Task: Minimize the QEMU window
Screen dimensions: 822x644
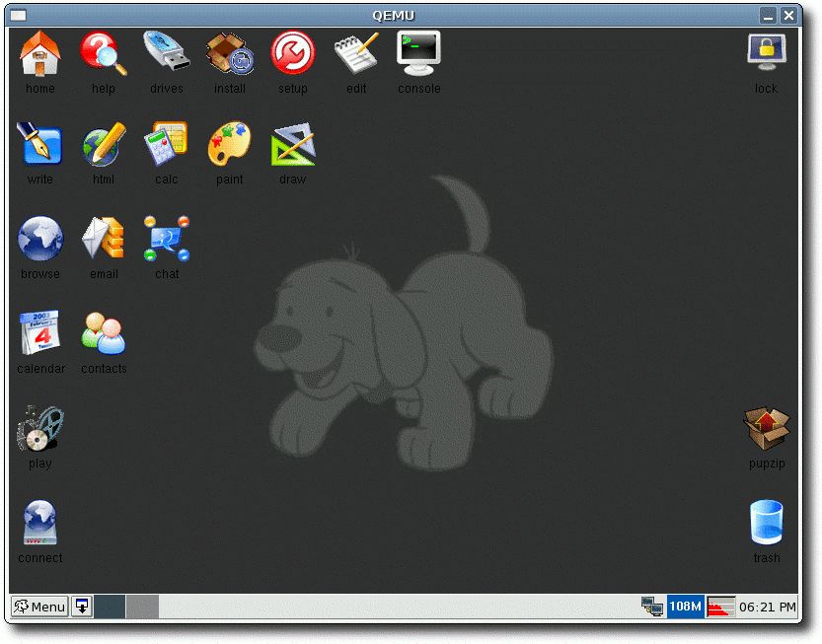Action: tap(768, 15)
